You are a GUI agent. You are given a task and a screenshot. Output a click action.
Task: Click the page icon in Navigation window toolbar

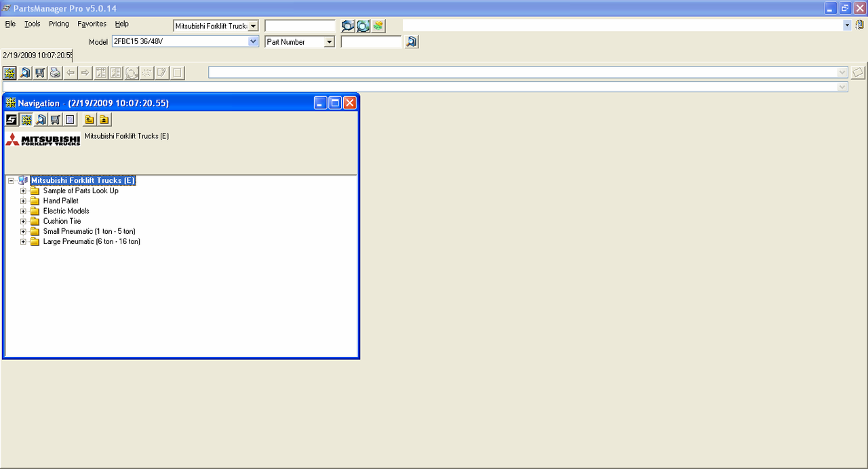[70, 120]
